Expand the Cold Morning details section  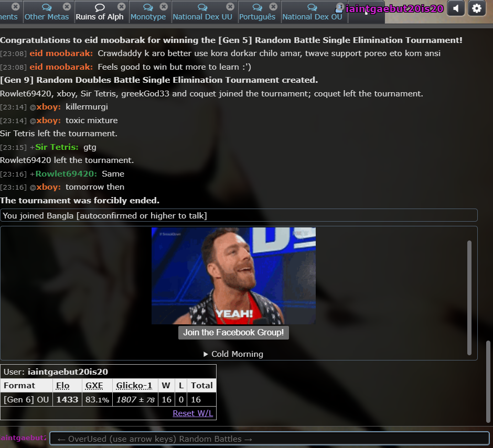click(233, 354)
